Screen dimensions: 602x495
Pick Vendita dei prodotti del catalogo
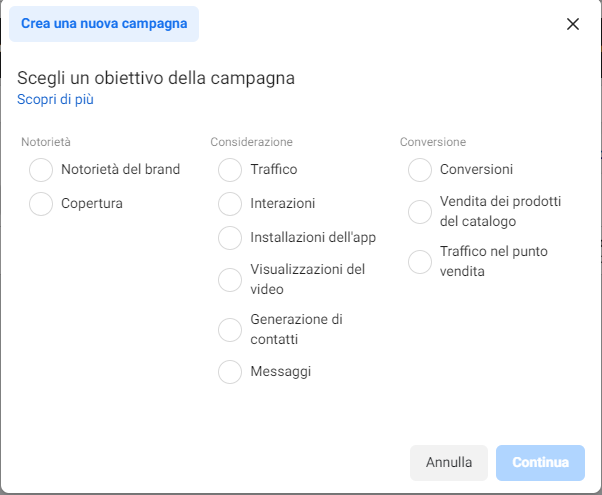point(420,212)
